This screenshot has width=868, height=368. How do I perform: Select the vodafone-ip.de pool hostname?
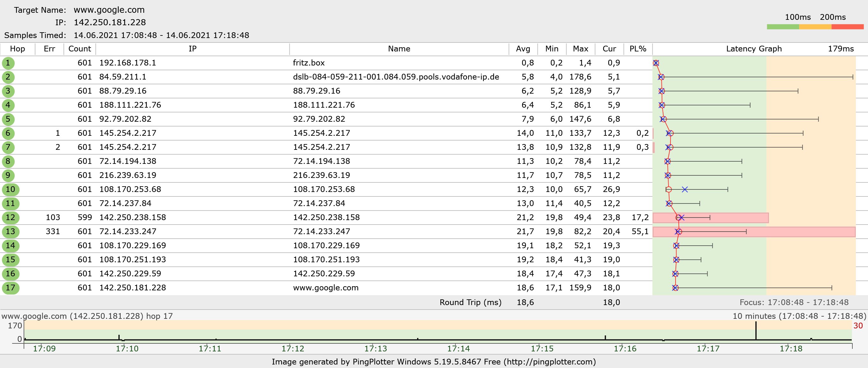(396, 77)
